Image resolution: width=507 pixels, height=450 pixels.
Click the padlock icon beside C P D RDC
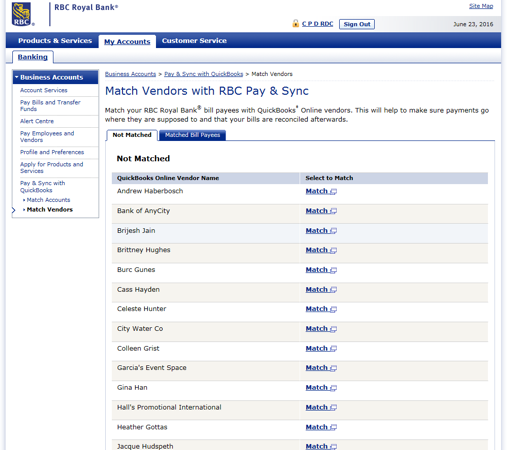296,23
